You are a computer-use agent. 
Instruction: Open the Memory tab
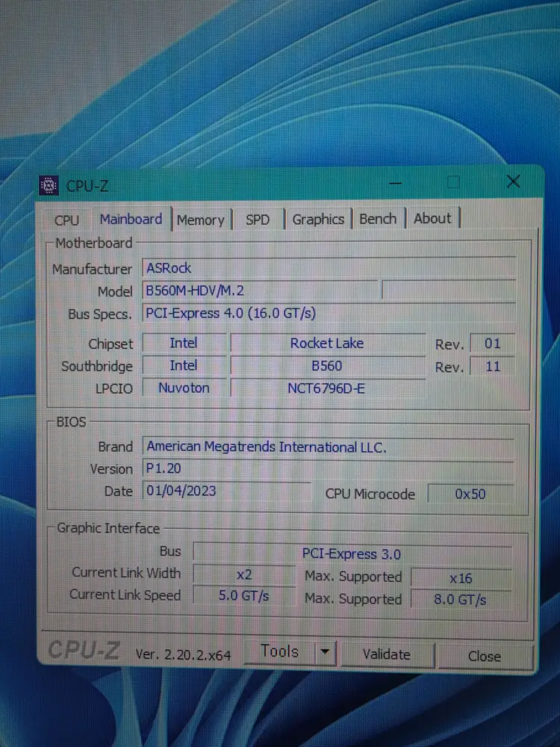200,220
